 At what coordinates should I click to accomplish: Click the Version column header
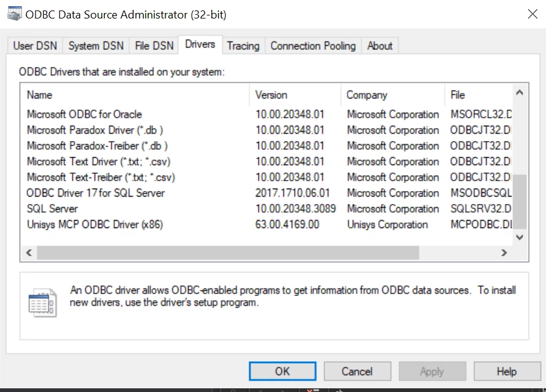tap(295, 94)
